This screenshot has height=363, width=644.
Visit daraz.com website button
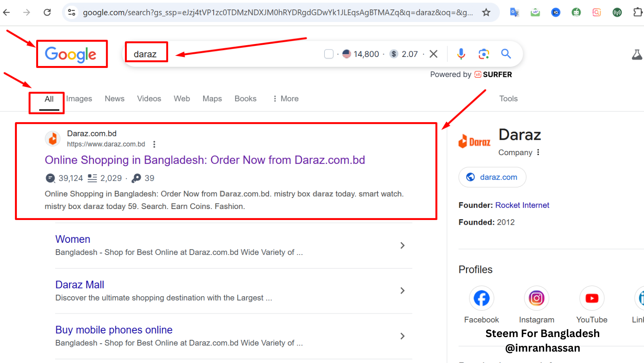click(492, 177)
